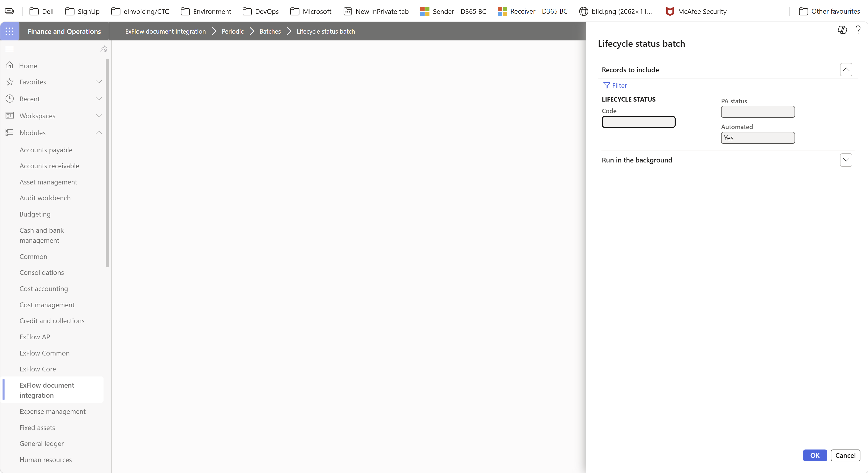The width and height of the screenshot is (868, 473).
Task: Open ExFlow Common module
Action: [44, 353]
